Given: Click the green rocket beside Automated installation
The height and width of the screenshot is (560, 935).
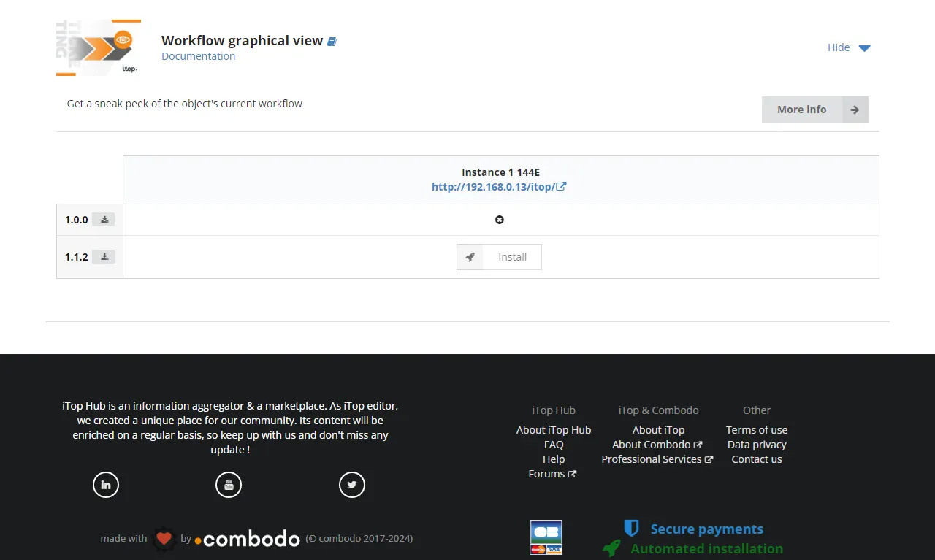Looking at the screenshot, I should 612,548.
